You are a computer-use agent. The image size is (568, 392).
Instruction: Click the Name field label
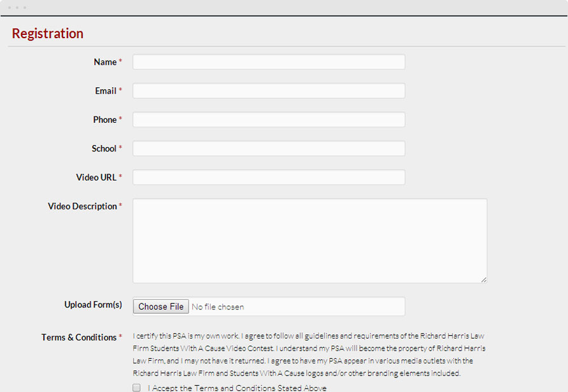click(105, 62)
